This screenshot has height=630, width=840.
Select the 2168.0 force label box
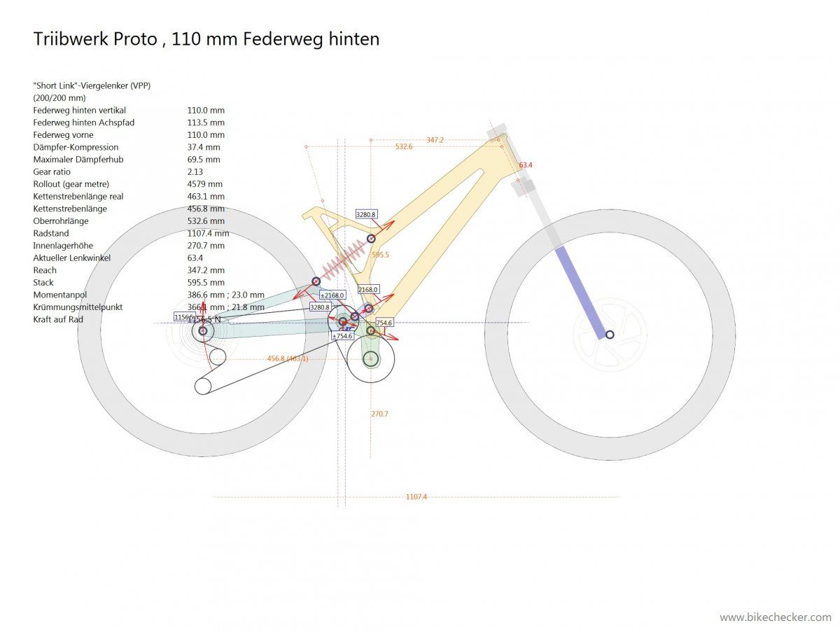pyautogui.click(x=368, y=289)
